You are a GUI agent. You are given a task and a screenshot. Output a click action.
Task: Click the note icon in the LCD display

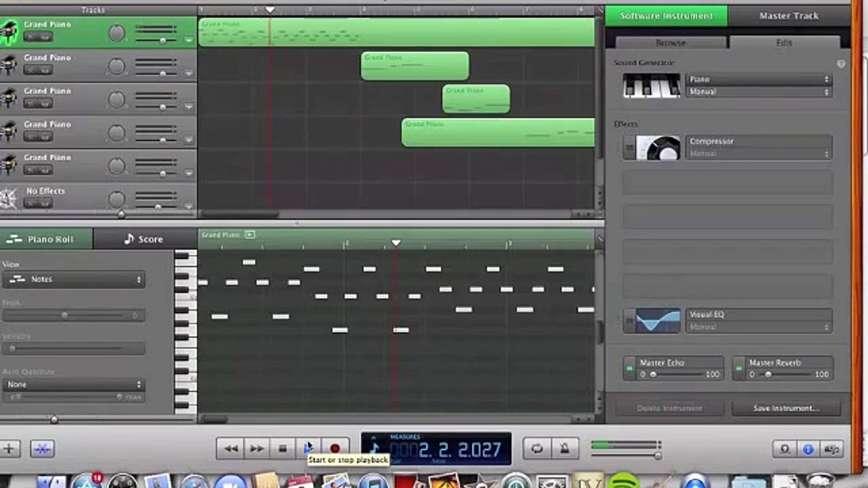pyautogui.click(x=374, y=449)
